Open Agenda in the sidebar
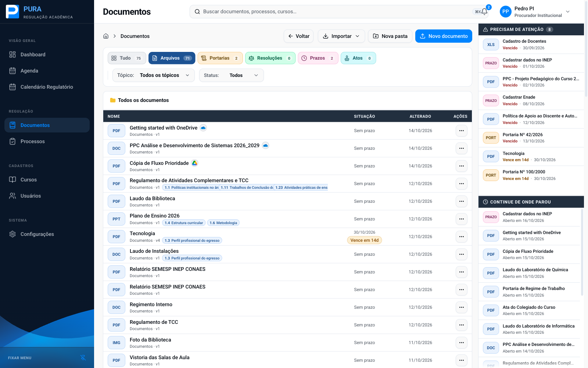588x368 pixels. coord(47,71)
